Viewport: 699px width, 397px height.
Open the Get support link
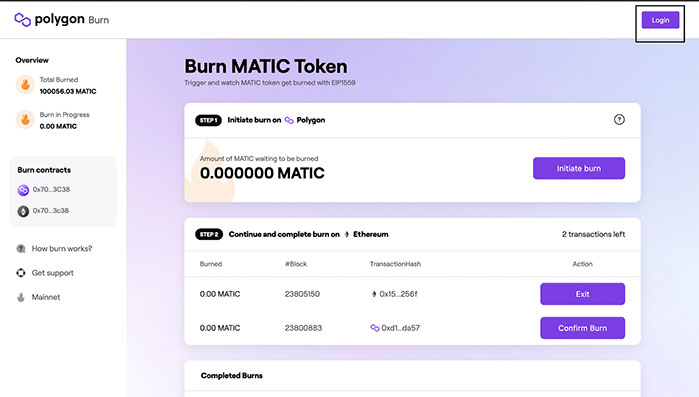tap(53, 273)
